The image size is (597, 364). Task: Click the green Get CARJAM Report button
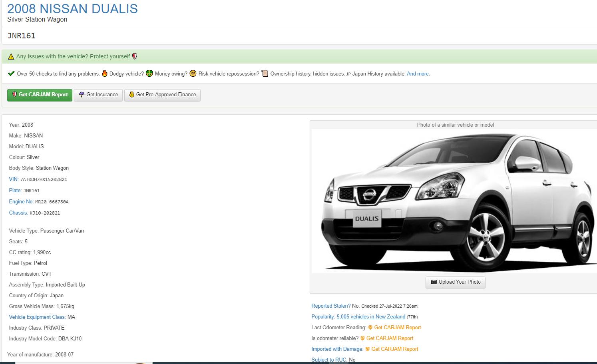click(x=40, y=95)
